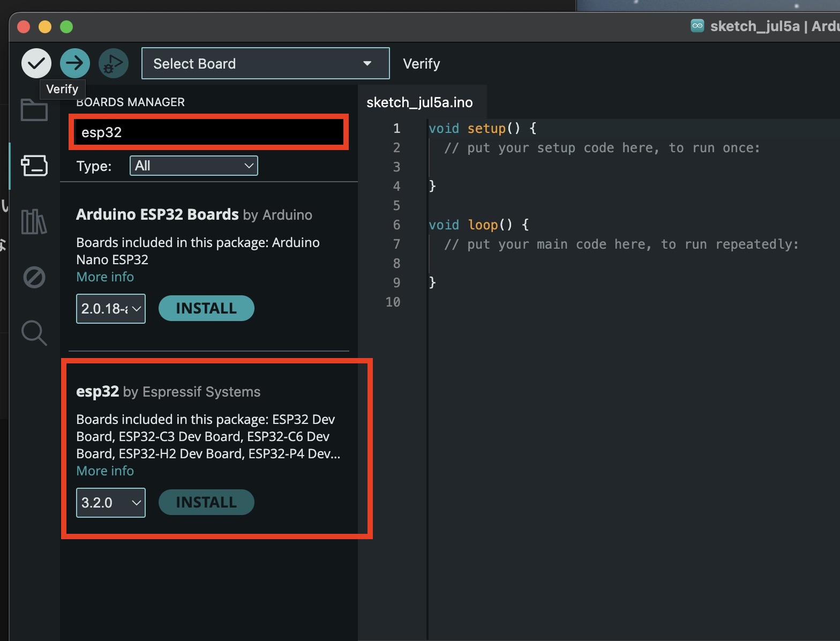Image resolution: width=840 pixels, height=641 pixels.
Task: Open the Boards Manager sidebar icon
Action: 34,166
